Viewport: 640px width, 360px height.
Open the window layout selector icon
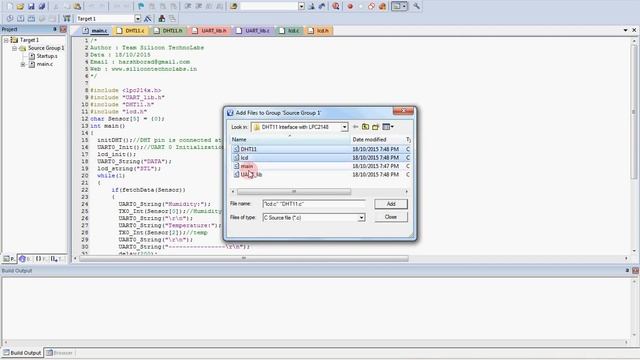(x=399, y=6)
